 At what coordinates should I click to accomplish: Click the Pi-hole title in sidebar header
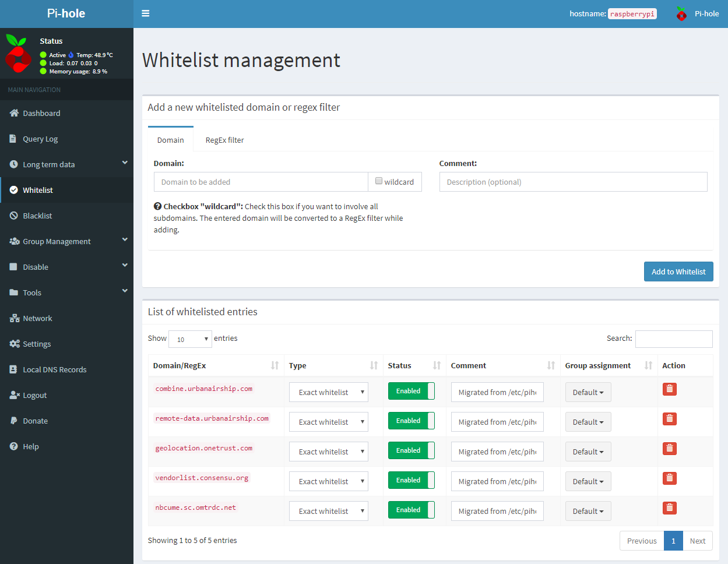click(66, 13)
